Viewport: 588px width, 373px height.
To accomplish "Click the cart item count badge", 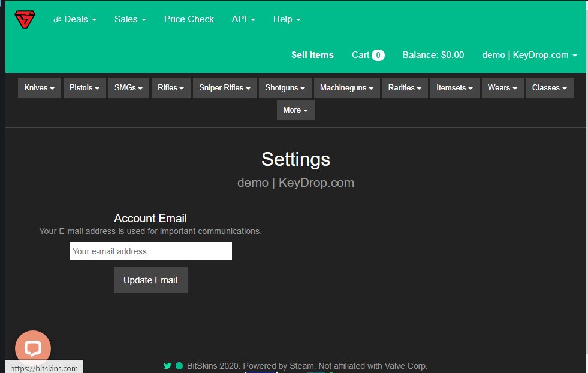I will (378, 56).
